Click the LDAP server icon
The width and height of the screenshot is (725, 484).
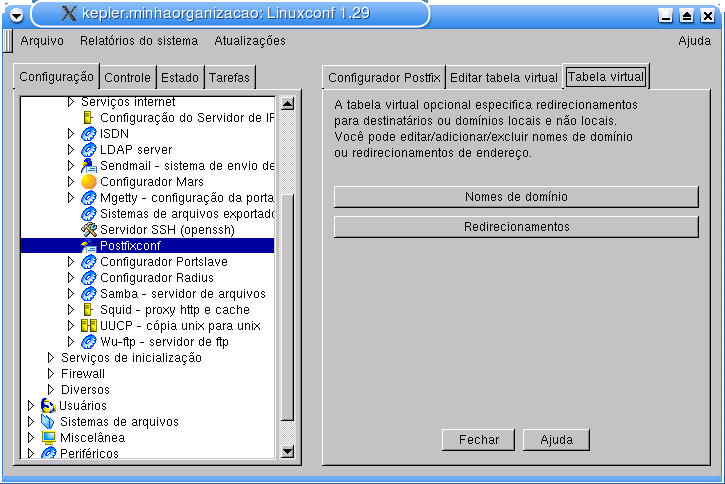point(88,150)
